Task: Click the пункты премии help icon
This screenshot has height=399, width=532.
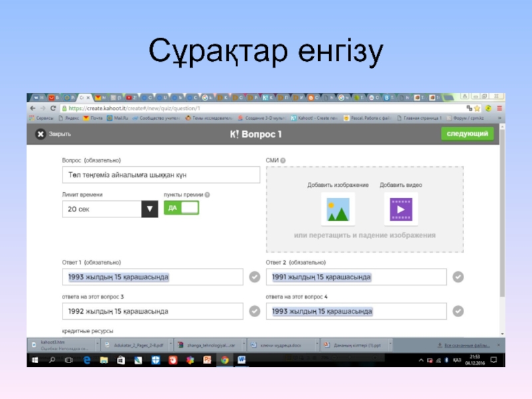Action: tap(207, 195)
